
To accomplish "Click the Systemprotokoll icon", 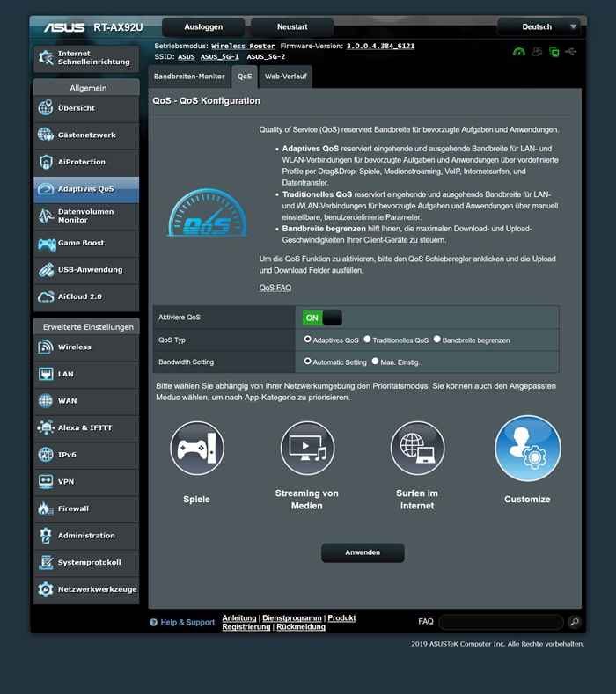I will pos(46,563).
